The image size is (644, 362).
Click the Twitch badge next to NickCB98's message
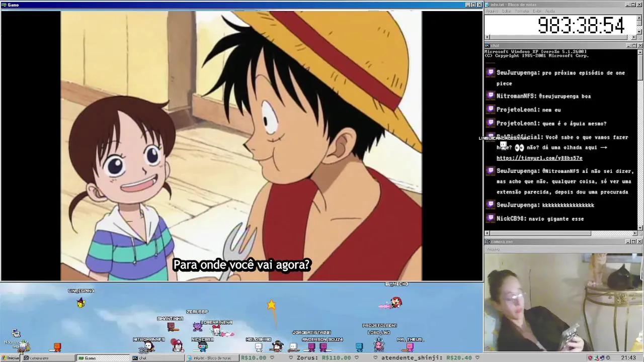491,218
